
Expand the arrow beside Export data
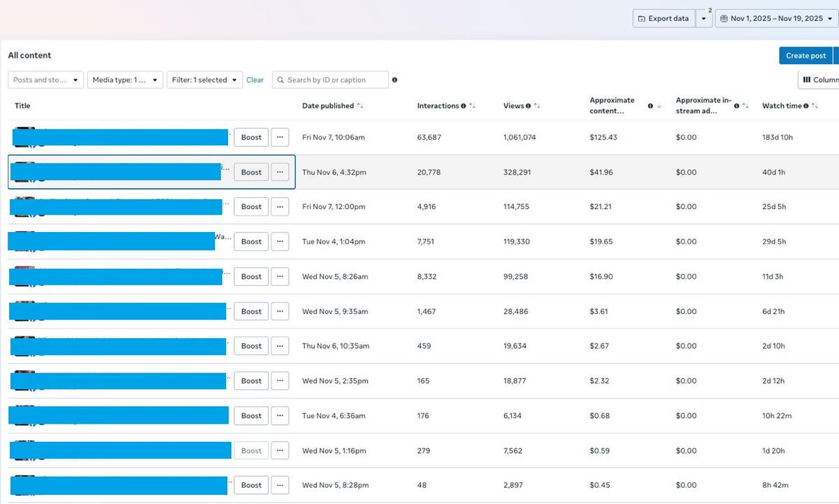click(704, 19)
